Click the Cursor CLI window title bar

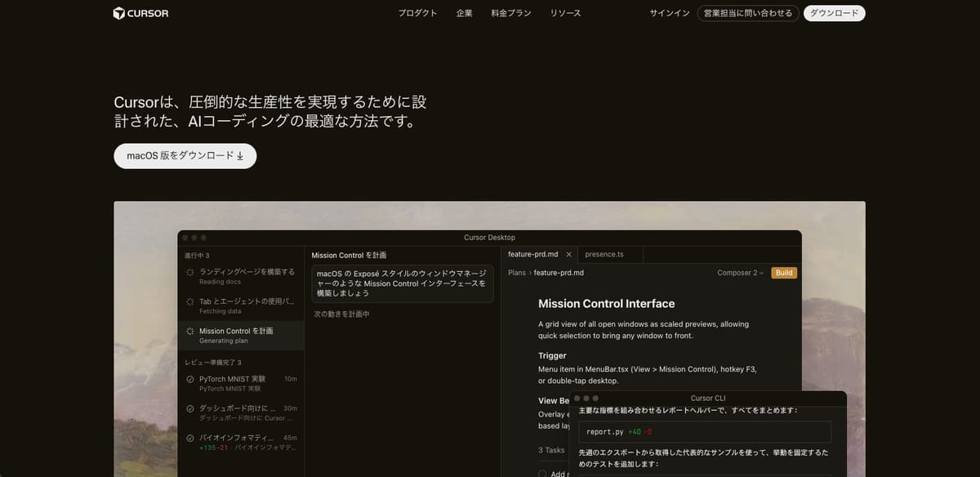(x=708, y=398)
